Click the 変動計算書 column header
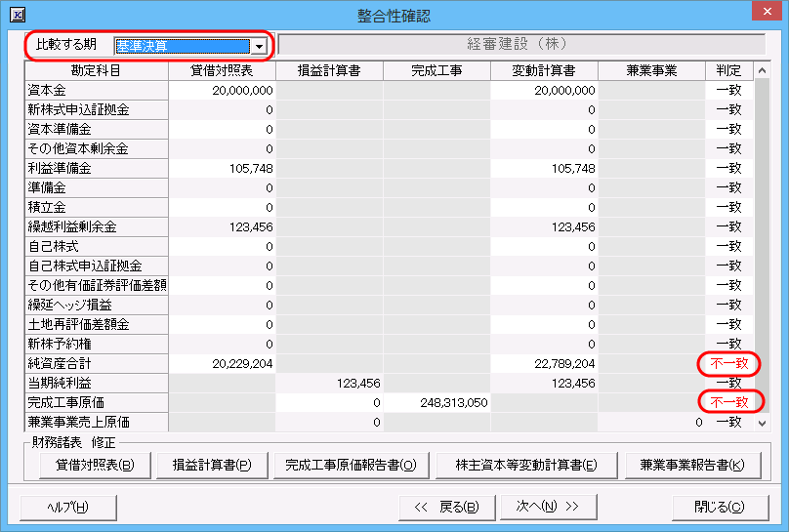Viewport: 789px width, 532px height. click(544, 71)
